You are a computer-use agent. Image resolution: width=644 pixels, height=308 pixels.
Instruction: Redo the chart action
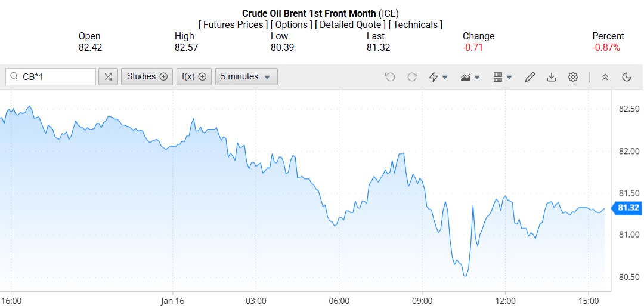(x=412, y=77)
